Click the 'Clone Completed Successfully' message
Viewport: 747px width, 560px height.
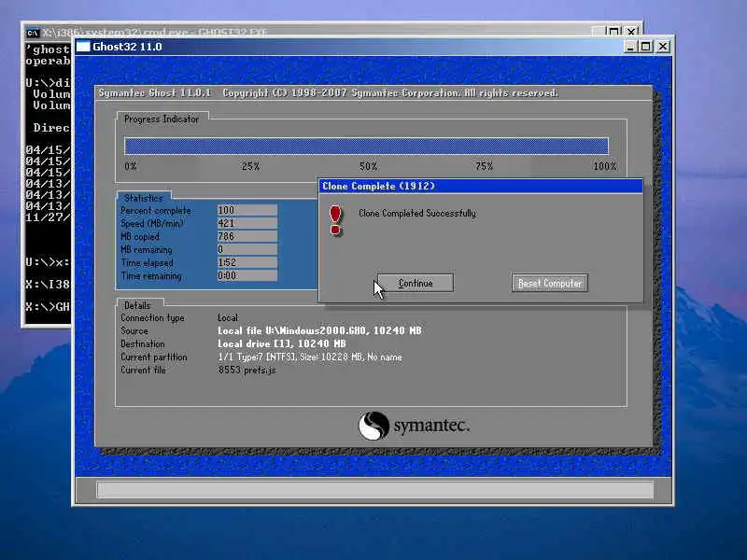(417, 214)
